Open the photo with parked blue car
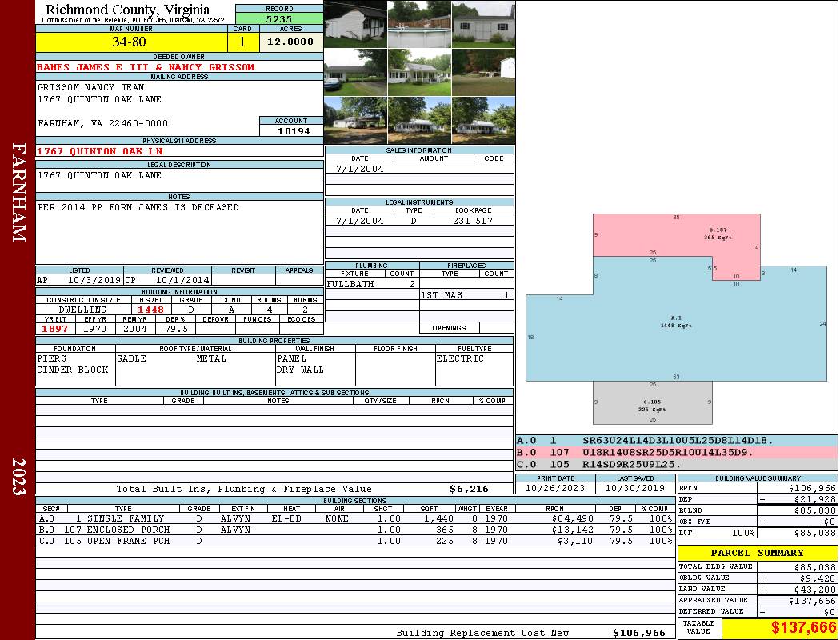The height and width of the screenshot is (640, 840). [x=356, y=72]
